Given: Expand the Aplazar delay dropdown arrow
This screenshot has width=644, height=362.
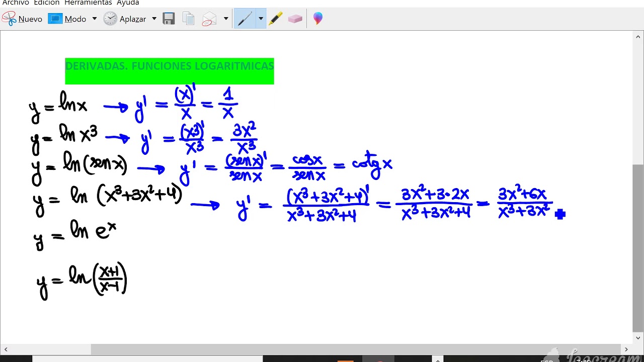Looking at the screenshot, I should click(x=154, y=19).
